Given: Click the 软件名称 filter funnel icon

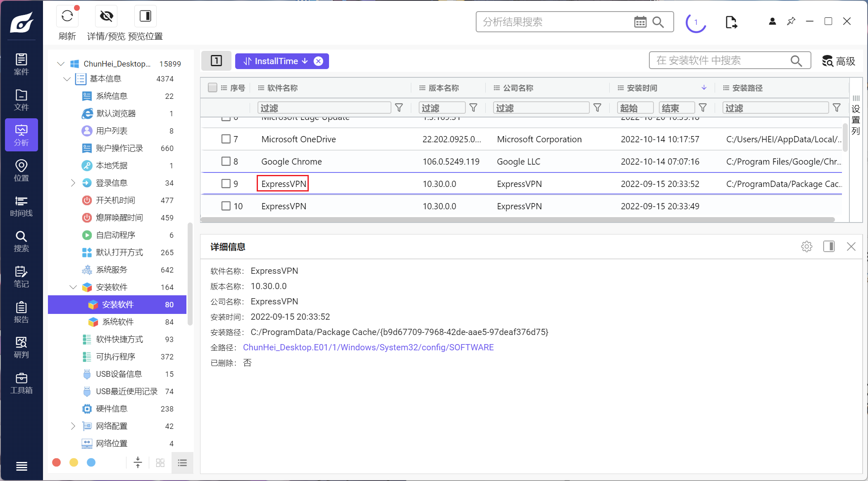Looking at the screenshot, I should [399, 108].
